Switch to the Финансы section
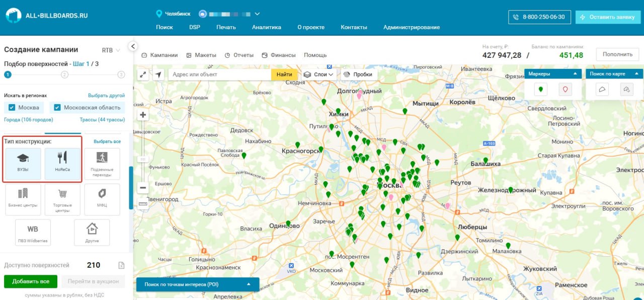 click(x=279, y=55)
